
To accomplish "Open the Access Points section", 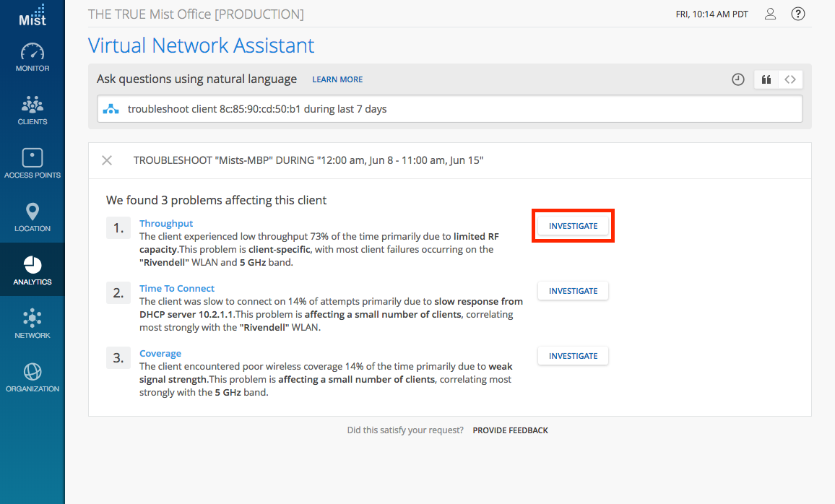I will pos(33,164).
